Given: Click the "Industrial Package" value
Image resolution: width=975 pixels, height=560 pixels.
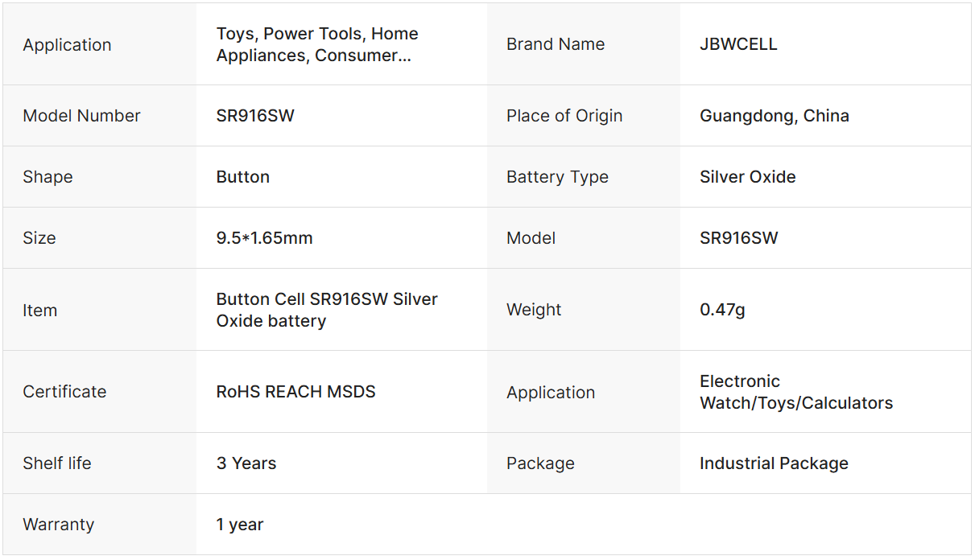Looking at the screenshot, I should pyautogui.click(x=773, y=463).
